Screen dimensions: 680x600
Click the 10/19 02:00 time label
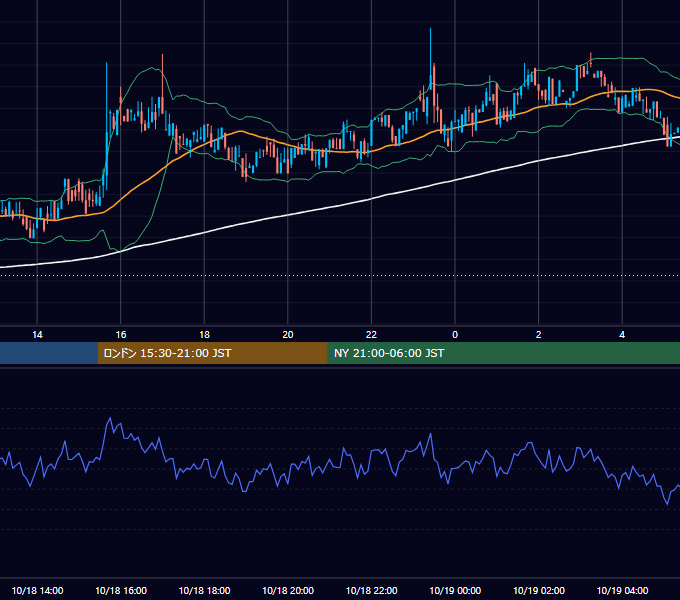click(x=539, y=590)
